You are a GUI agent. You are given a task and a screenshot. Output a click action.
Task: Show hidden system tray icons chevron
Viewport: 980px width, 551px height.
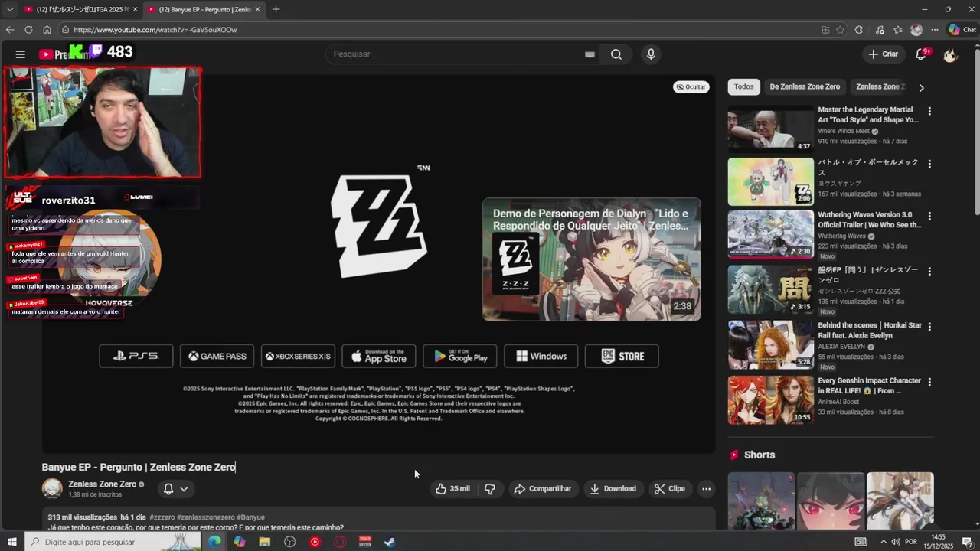884,542
